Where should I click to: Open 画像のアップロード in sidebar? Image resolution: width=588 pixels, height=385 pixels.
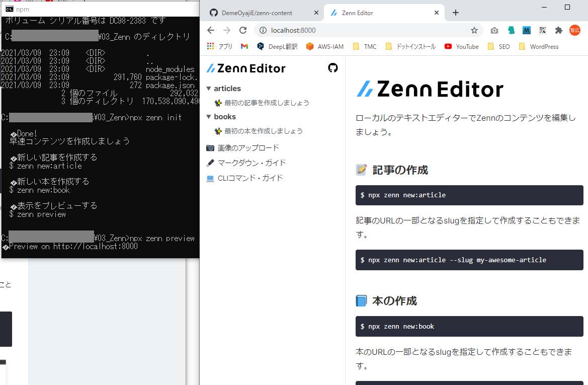pos(242,148)
